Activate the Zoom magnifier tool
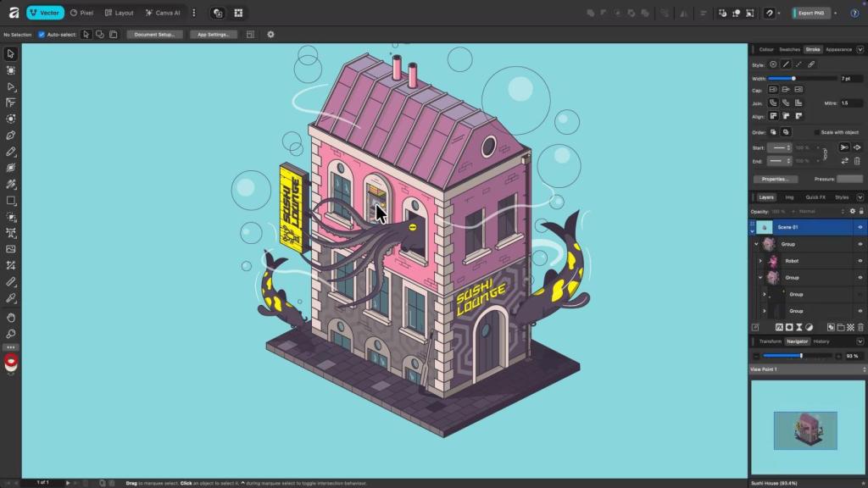The image size is (868, 488). point(11,333)
